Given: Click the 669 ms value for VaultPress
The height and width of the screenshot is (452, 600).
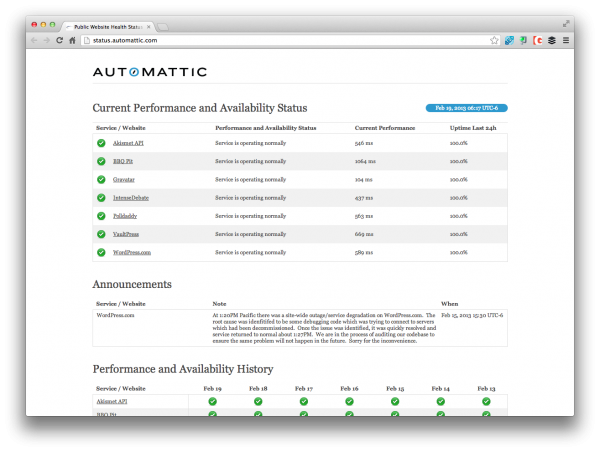Looking at the screenshot, I should coord(364,234).
